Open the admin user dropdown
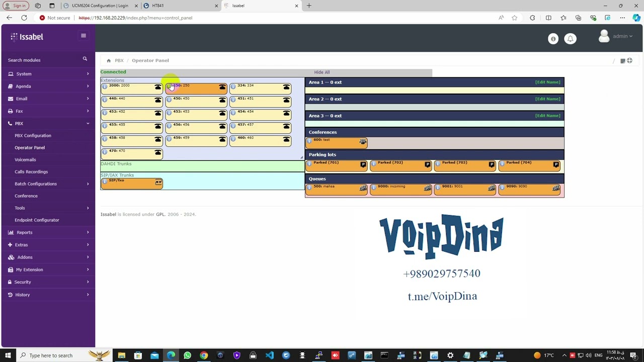 [x=616, y=36]
